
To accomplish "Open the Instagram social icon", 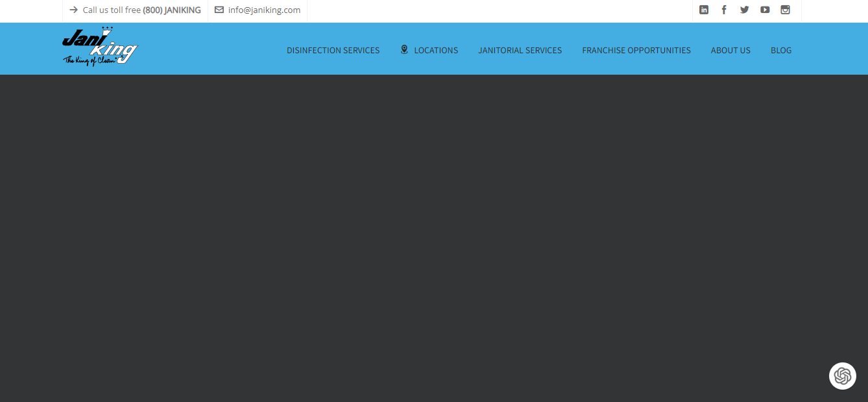I will (x=785, y=10).
